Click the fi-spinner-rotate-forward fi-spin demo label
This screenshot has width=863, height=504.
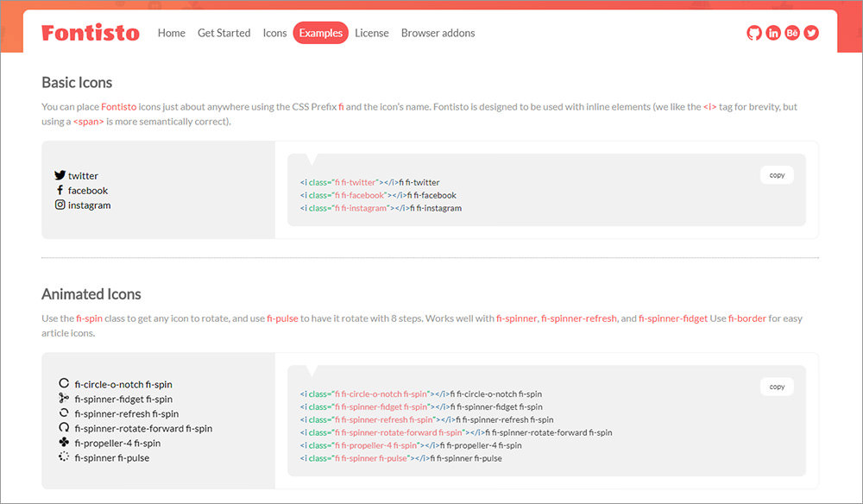(143, 428)
